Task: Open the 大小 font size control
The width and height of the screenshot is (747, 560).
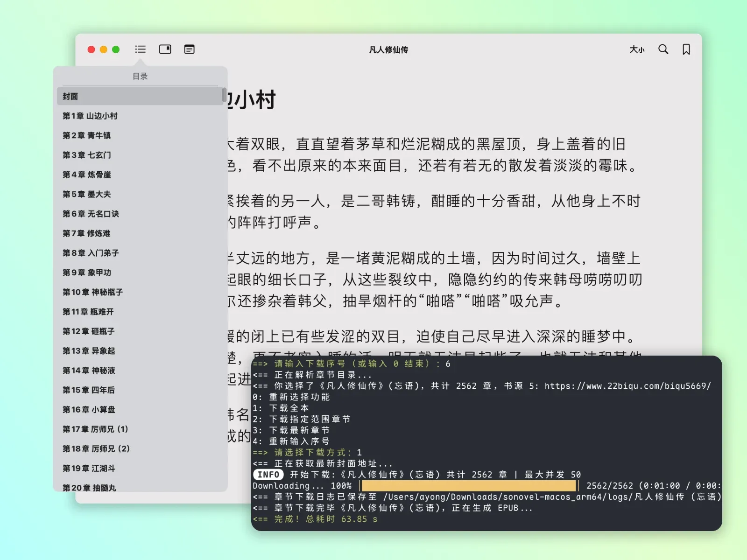Action: point(637,49)
